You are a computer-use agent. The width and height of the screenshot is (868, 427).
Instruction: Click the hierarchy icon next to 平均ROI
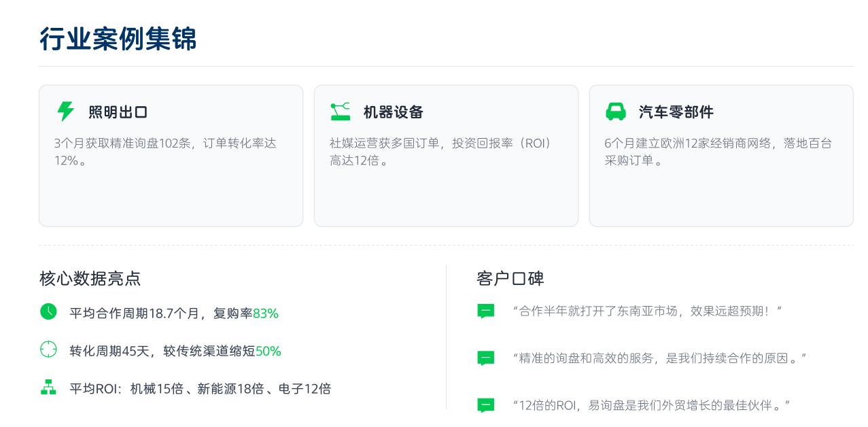[x=48, y=388]
